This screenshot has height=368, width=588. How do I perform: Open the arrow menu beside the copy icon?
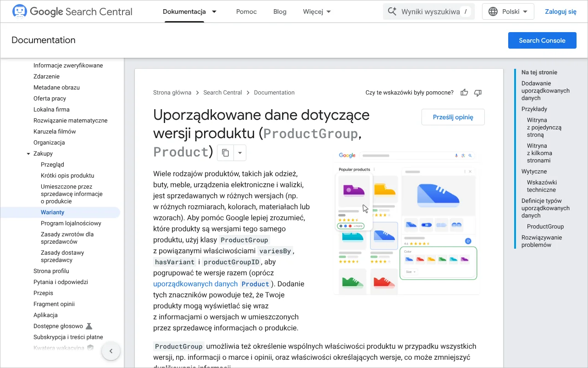[240, 153]
